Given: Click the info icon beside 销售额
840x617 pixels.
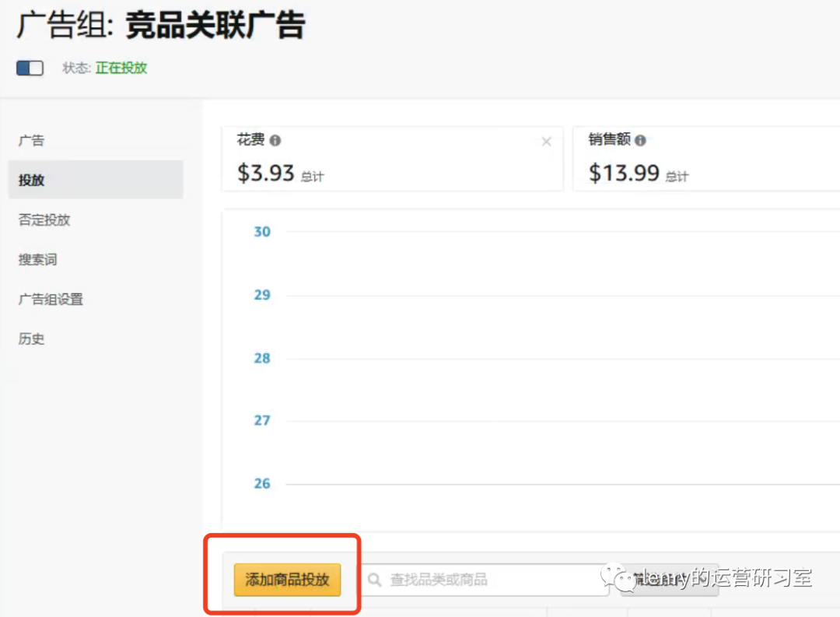Looking at the screenshot, I should 640,141.
